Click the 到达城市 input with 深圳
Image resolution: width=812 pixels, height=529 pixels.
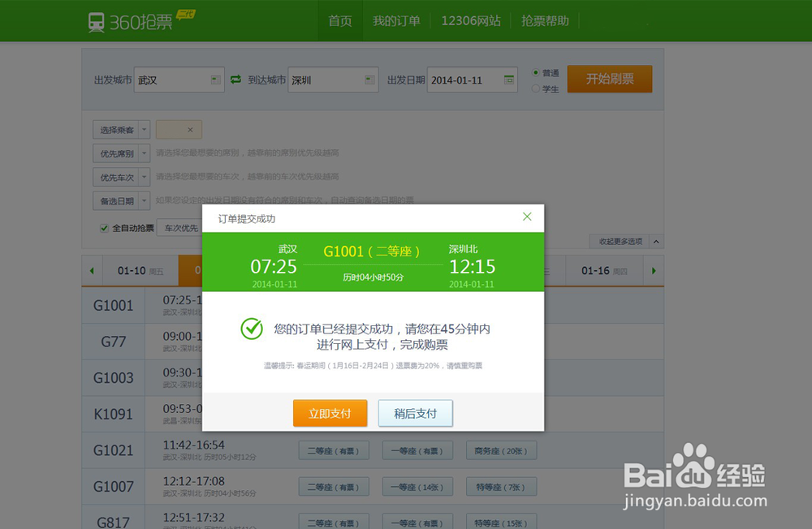click(333, 80)
